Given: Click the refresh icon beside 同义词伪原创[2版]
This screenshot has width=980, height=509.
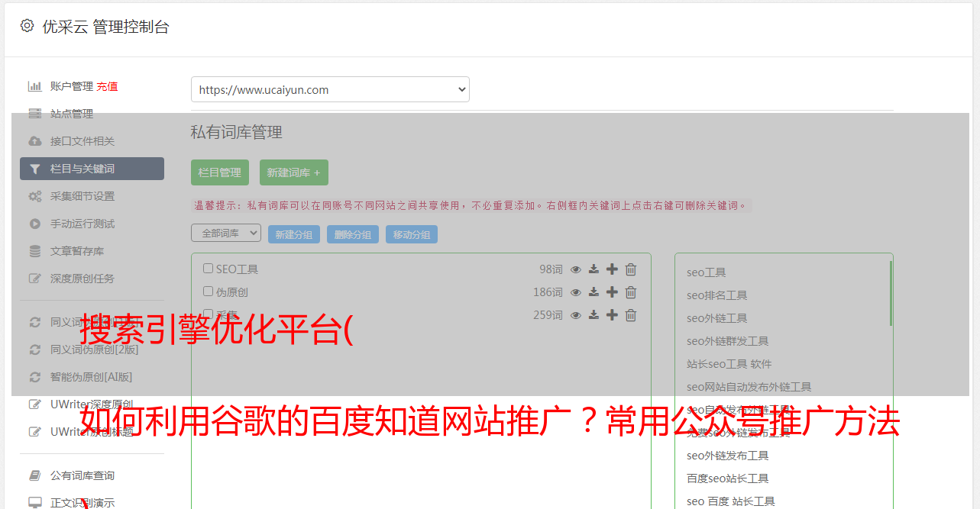Looking at the screenshot, I should pyautogui.click(x=35, y=350).
